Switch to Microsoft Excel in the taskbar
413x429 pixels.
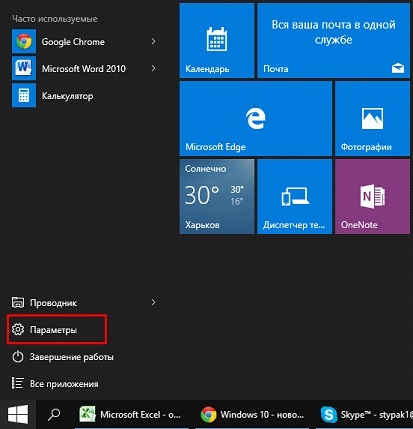pos(132,415)
